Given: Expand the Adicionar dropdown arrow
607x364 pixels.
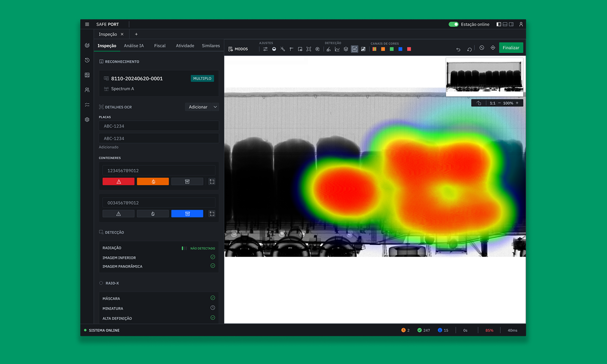Looking at the screenshot, I should [x=215, y=107].
